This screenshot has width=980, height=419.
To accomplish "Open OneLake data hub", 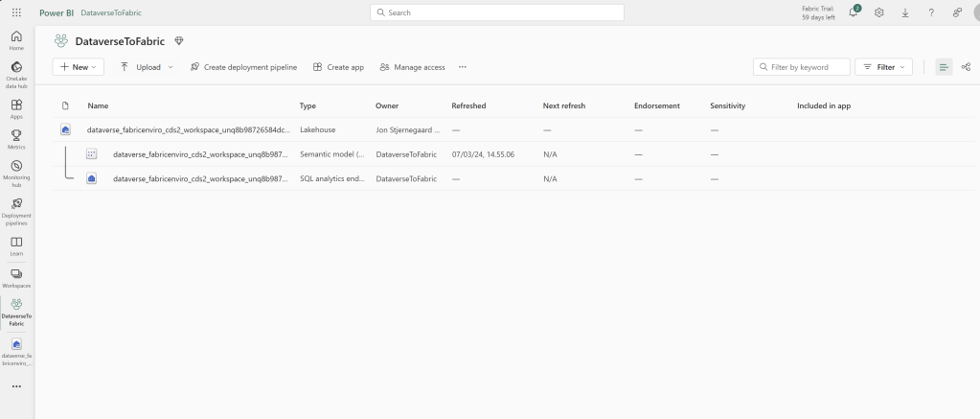I will [x=16, y=72].
